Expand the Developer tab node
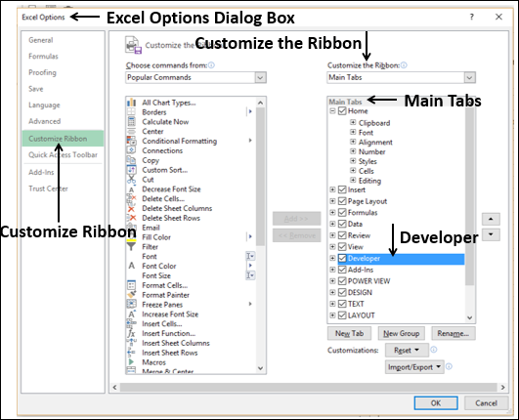 (x=332, y=258)
